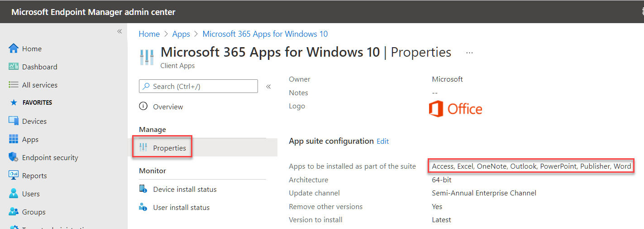The height and width of the screenshot is (229, 644).
Task: Click the Overview info icon
Action: pos(143,107)
